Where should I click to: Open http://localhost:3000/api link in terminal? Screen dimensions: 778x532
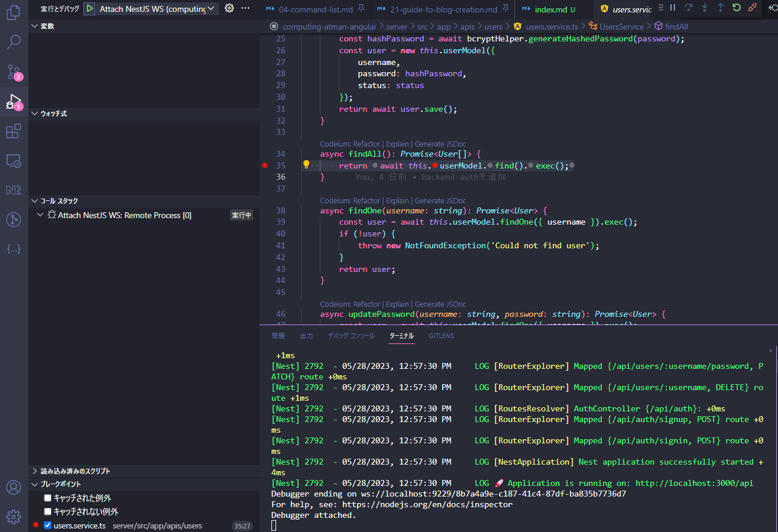[695, 483]
